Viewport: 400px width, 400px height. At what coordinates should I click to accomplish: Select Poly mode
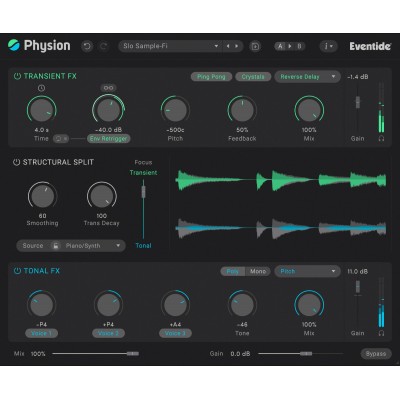233,271
